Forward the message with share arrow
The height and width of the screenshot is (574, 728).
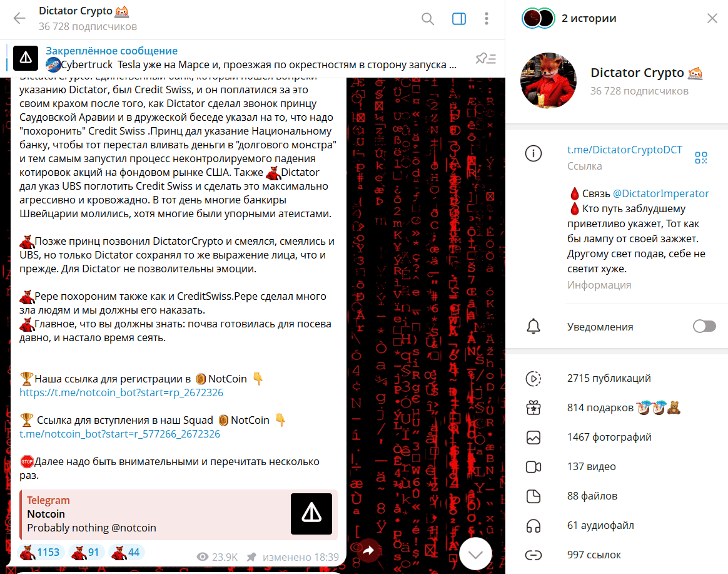368,551
